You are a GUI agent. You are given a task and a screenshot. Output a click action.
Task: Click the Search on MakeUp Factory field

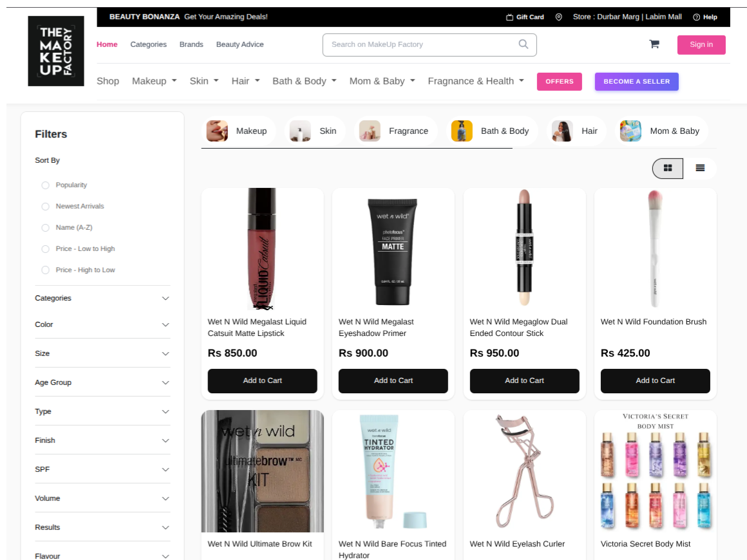click(x=430, y=45)
